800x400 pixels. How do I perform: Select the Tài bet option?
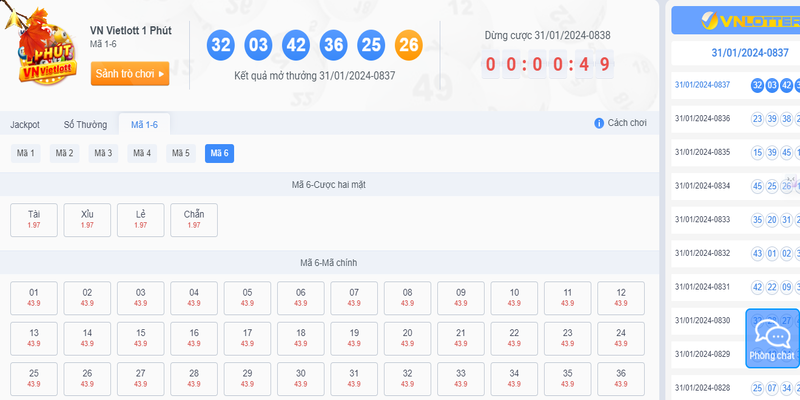(x=34, y=219)
